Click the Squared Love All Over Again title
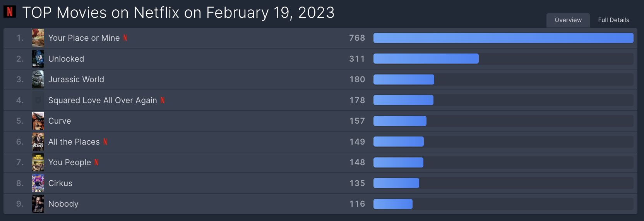This screenshot has width=644, height=221. click(x=103, y=100)
